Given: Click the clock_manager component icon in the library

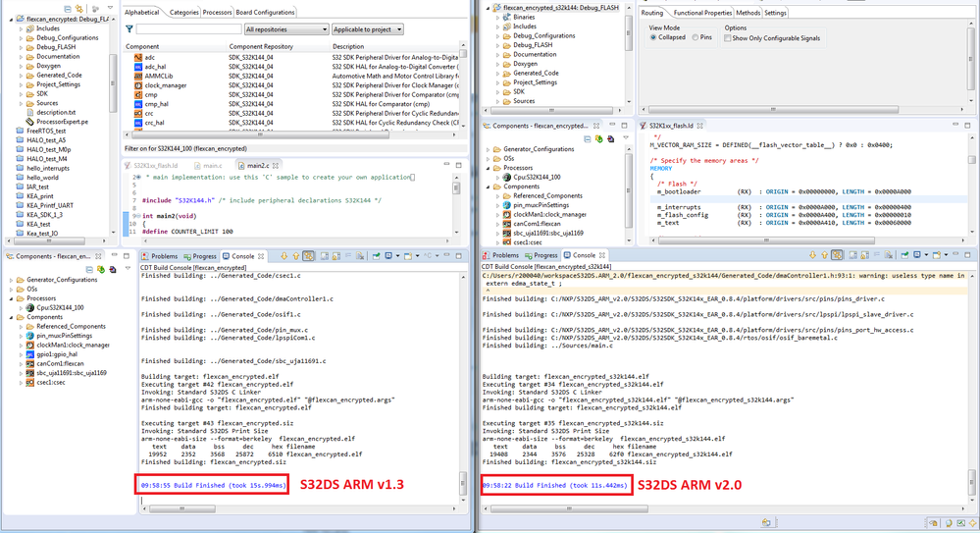Looking at the screenshot, I should click(x=138, y=85).
